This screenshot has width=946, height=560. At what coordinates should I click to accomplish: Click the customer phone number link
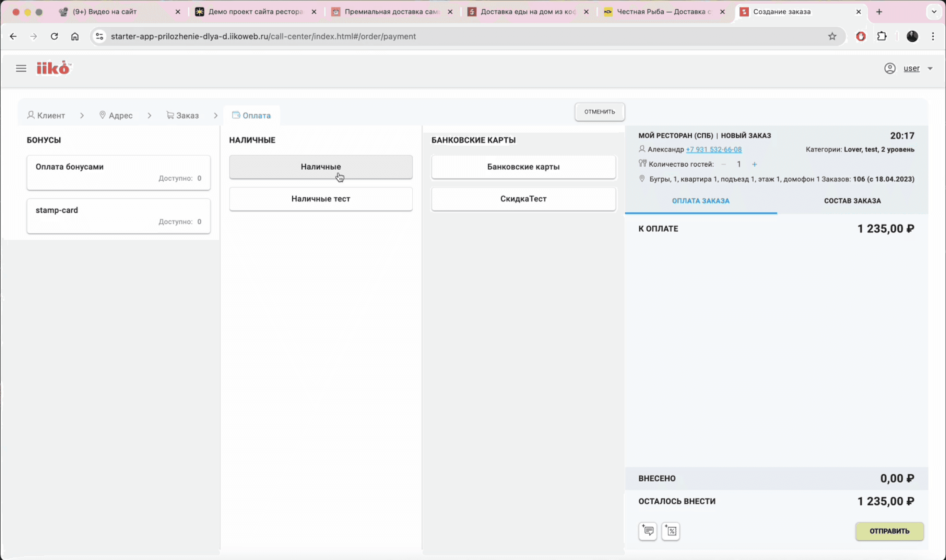pos(713,149)
